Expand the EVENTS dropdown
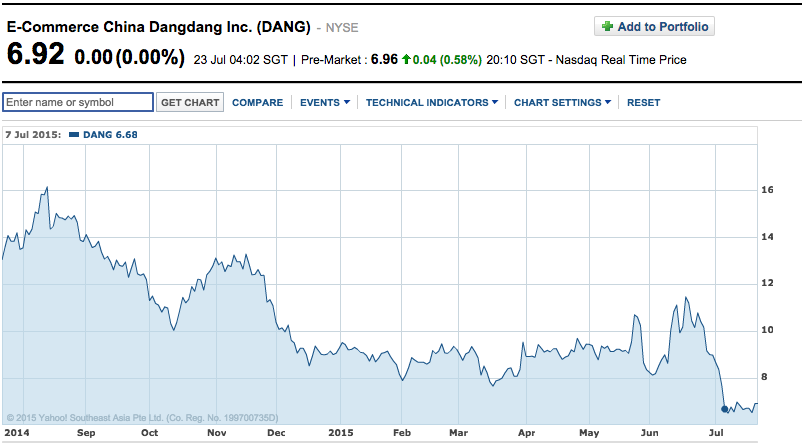This screenshot has height=443, width=810. click(325, 103)
